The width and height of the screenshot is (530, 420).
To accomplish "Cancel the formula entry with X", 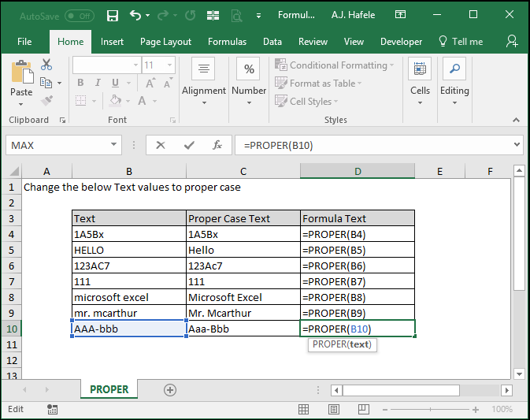I will pos(161,146).
